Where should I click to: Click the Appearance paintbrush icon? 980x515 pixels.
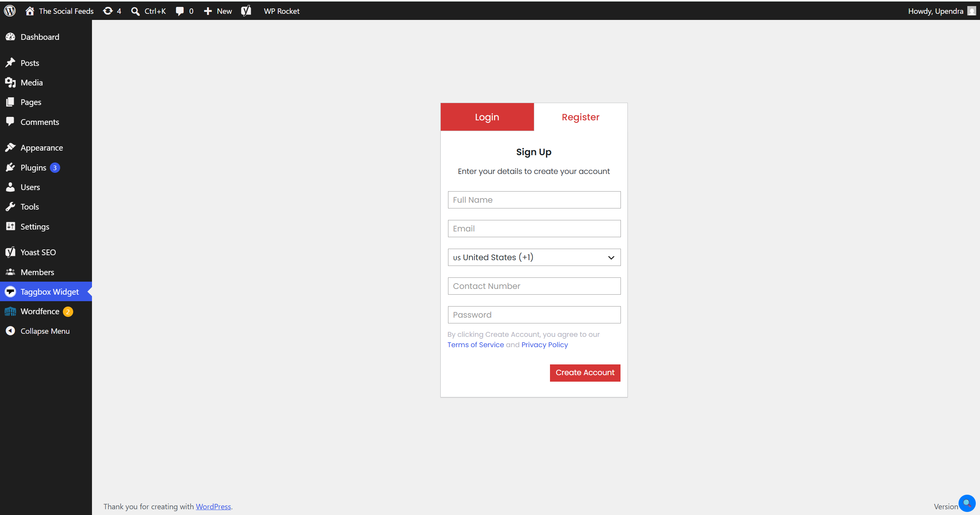point(10,148)
